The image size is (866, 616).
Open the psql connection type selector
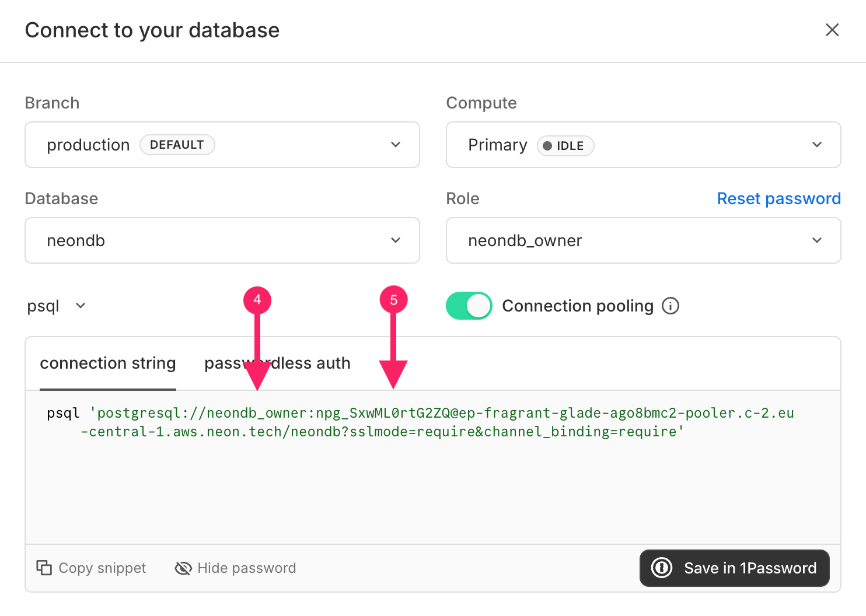57,306
